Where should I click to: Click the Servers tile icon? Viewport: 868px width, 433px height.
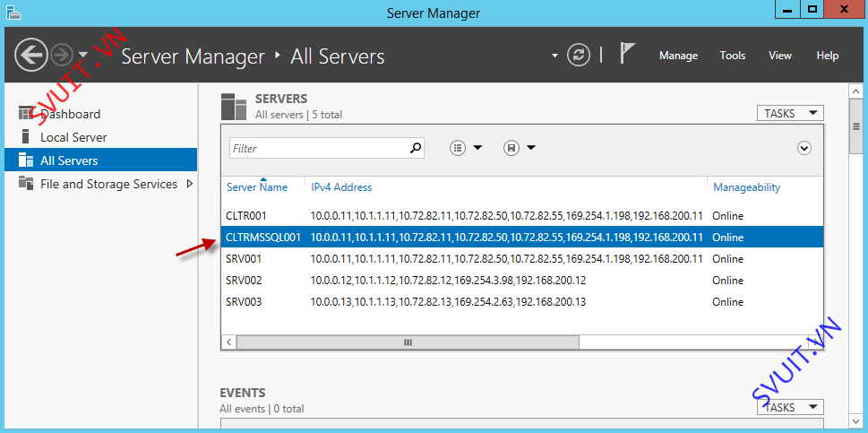click(x=234, y=107)
